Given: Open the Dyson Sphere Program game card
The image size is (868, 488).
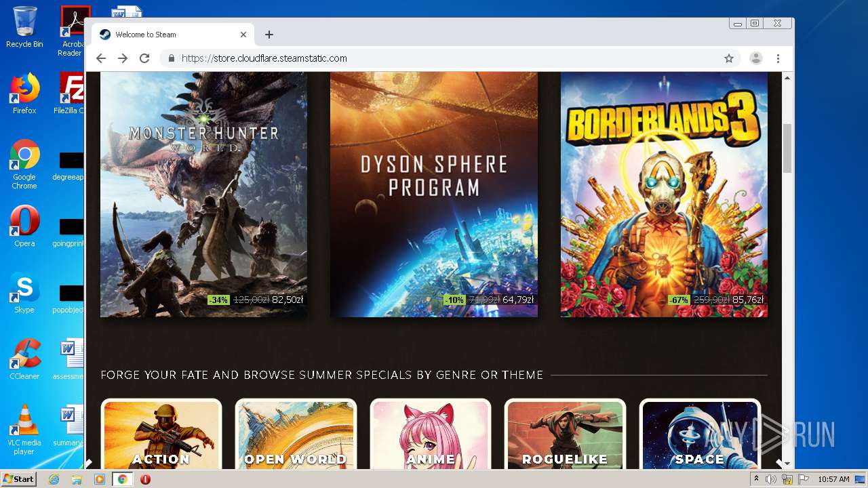Looking at the screenshot, I should 434,195.
